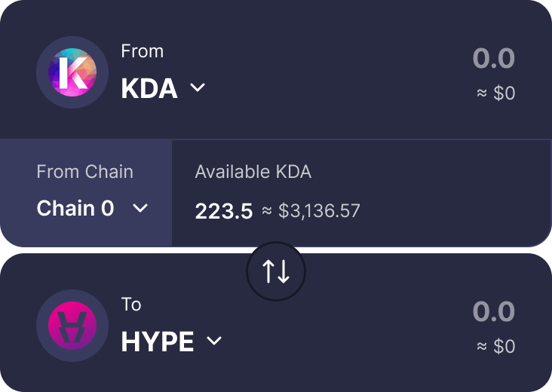Select the HYPE token name
Image resolution: width=552 pixels, height=392 pixels.
click(x=158, y=341)
